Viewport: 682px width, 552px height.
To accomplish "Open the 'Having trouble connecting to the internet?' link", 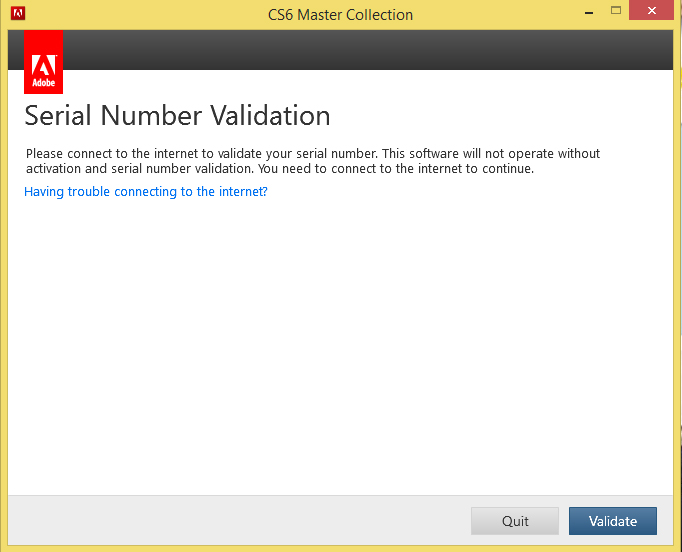I will pyautogui.click(x=146, y=191).
